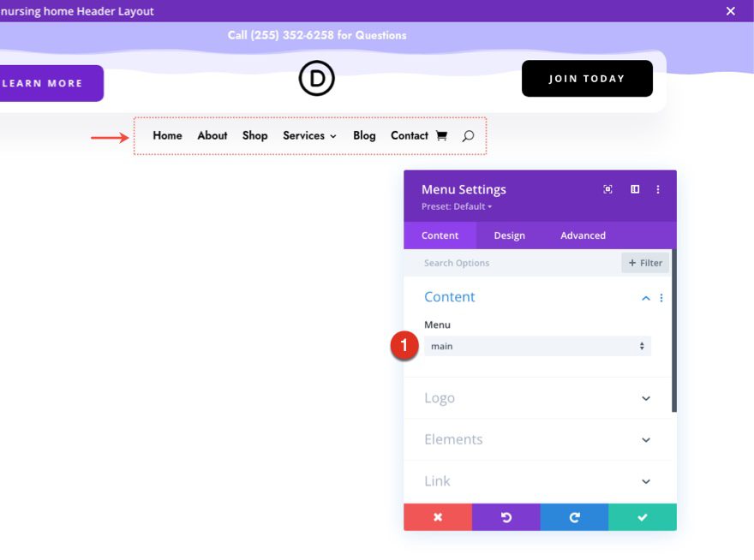This screenshot has width=754, height=560.
Task: Open the Menu dropdown showing main
Action: 537,346
